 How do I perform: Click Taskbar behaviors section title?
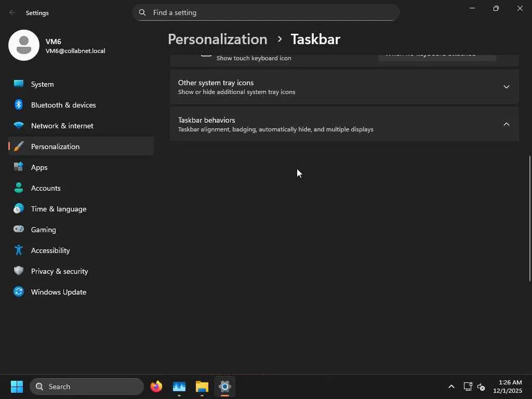click(x=206, y=120)
